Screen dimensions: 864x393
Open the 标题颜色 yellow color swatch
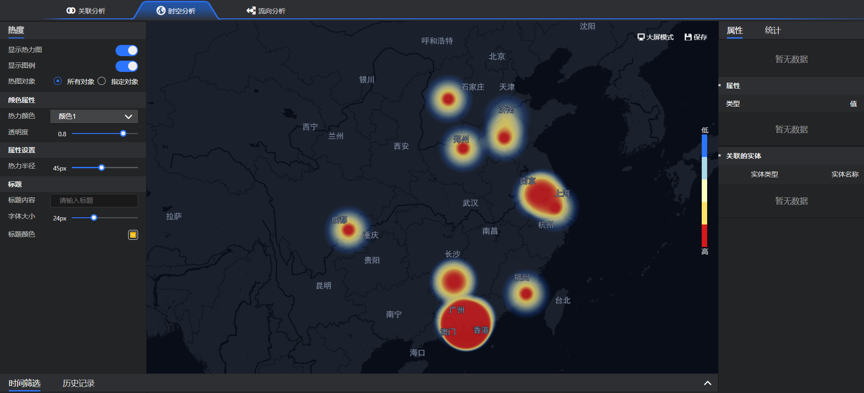[133, 235]
